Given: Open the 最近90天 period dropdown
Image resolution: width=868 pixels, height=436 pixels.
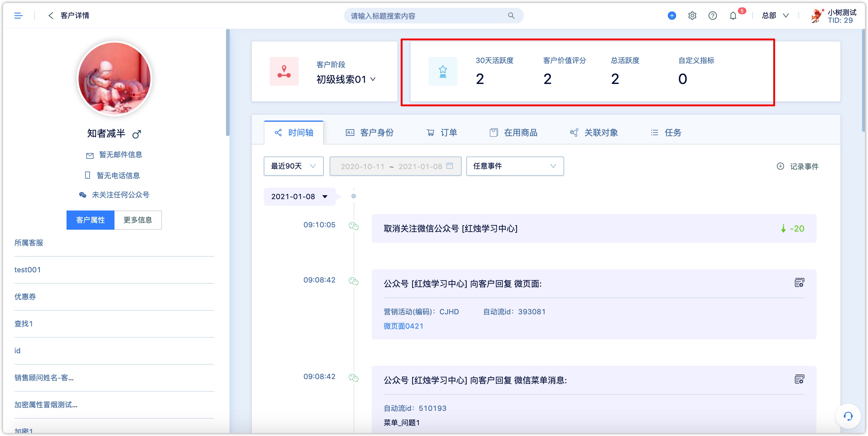Looking at the screenshot, I should 293,166.
